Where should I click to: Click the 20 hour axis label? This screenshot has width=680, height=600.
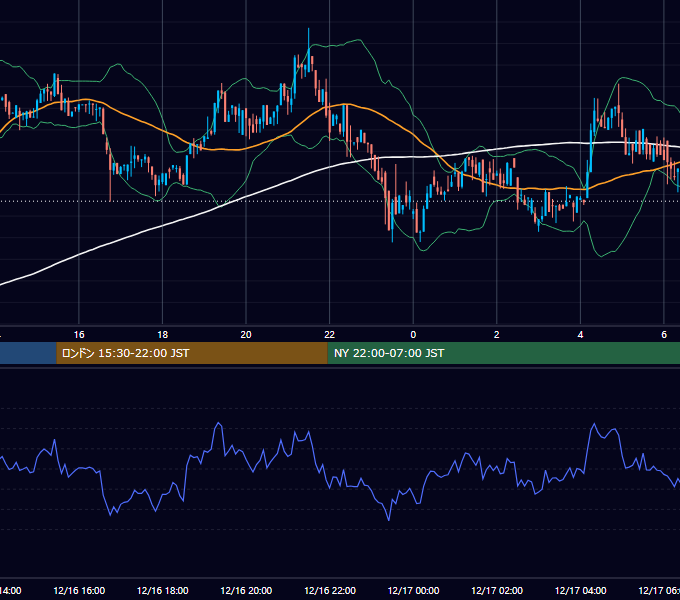246,335
